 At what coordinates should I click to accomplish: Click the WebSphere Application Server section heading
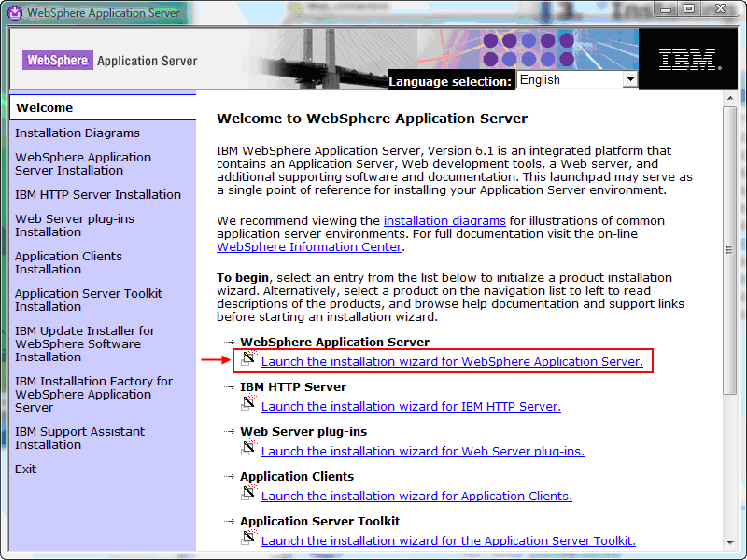click(x=334, y=343)
